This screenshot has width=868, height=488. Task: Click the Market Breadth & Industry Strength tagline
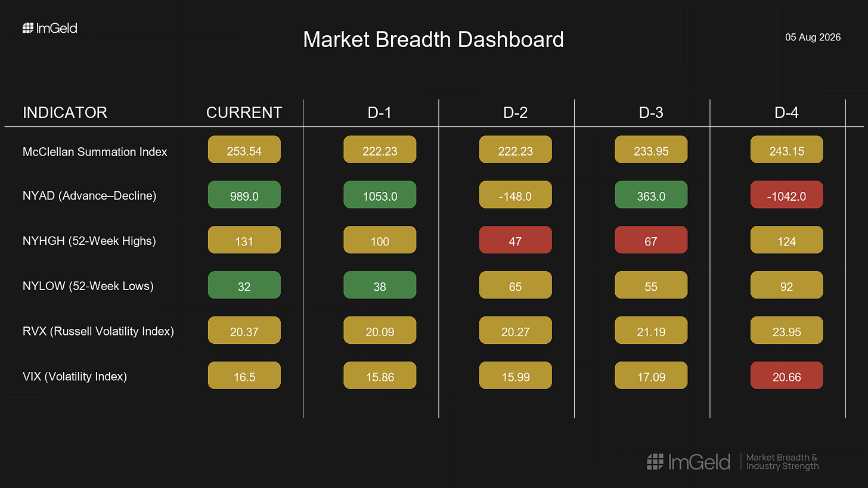[x=782, y=462]
